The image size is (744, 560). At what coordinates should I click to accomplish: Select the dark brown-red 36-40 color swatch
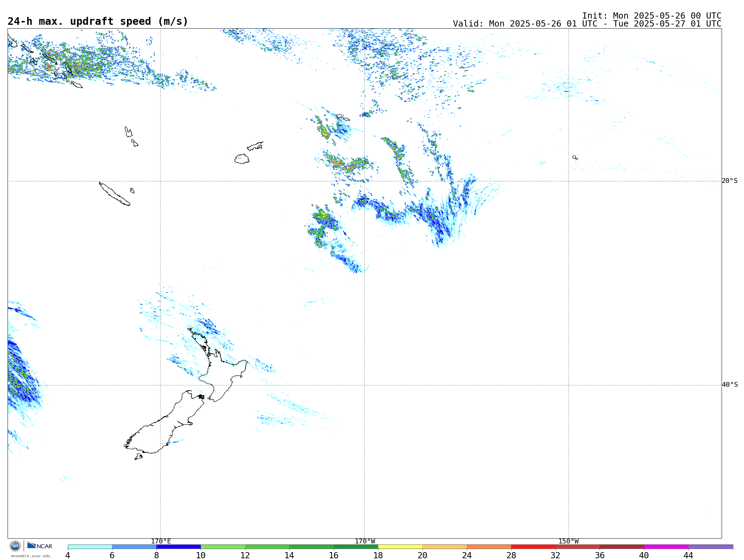(622, 547)
